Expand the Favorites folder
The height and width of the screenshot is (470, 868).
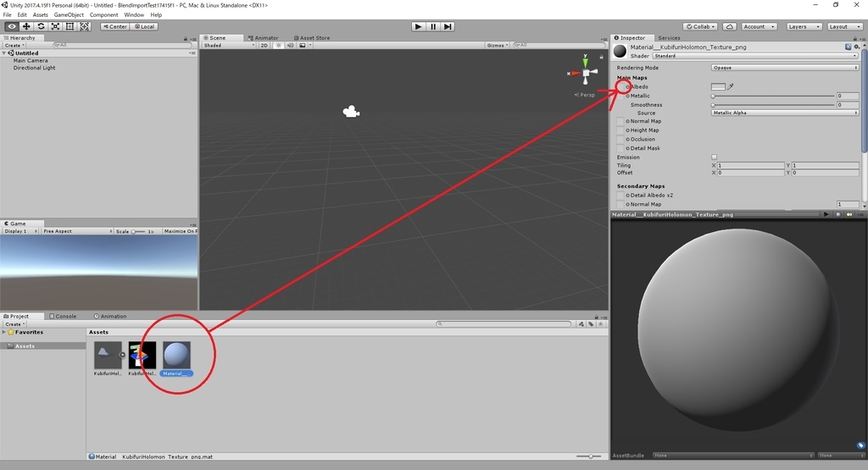tap(4, 332)
